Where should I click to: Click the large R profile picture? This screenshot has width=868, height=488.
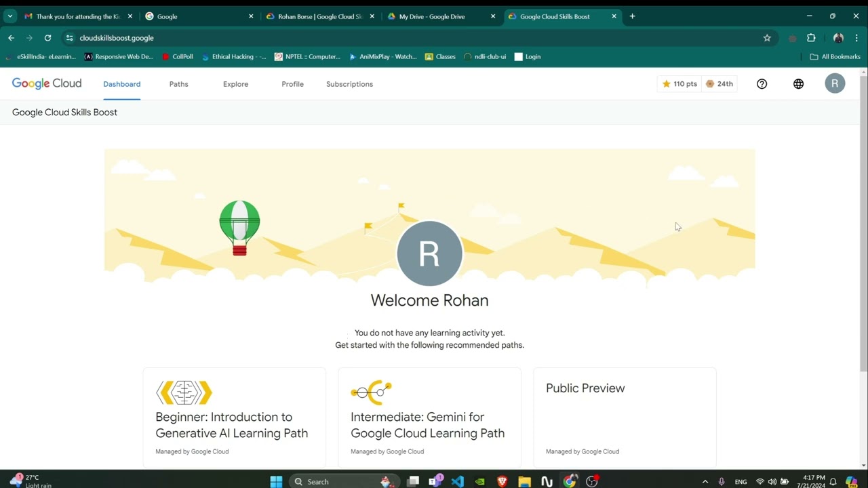[429, 253]
